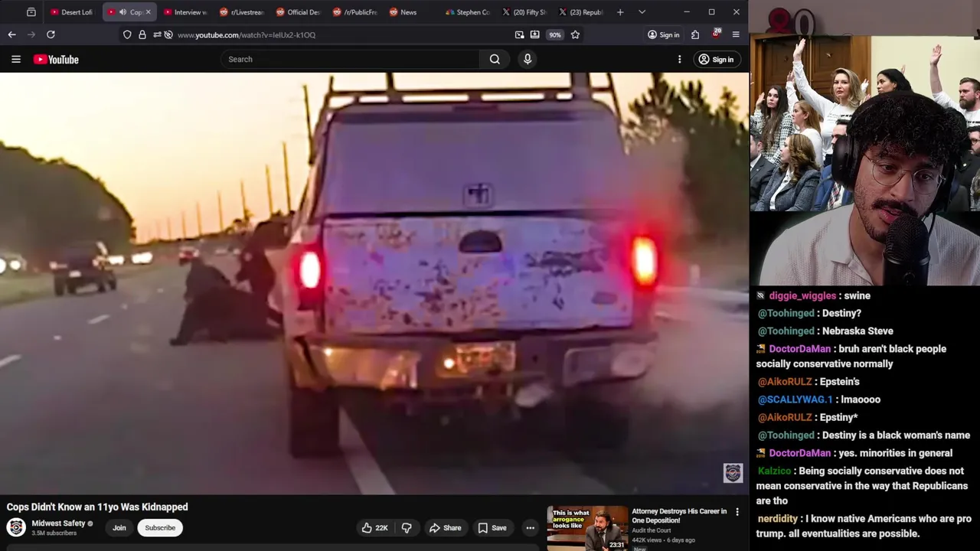This screenshot has height=551, width=980.
Task: Share the video
Action: [445, 527]
